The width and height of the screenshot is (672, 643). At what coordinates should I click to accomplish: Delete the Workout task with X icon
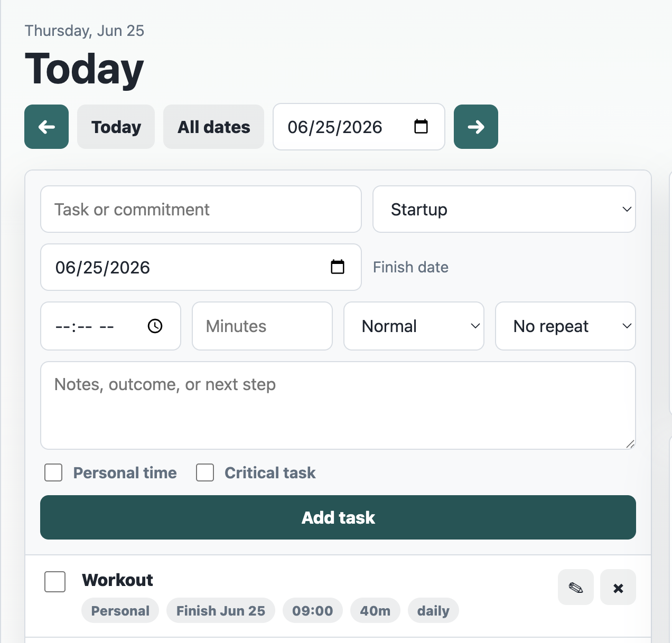coord(618,587)
